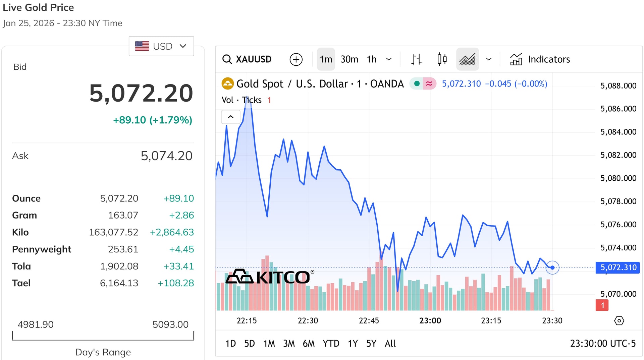The image size is (644, 360).
Task: Expand the timeframe interval dropdown
Action: click(x=388, y=59)
